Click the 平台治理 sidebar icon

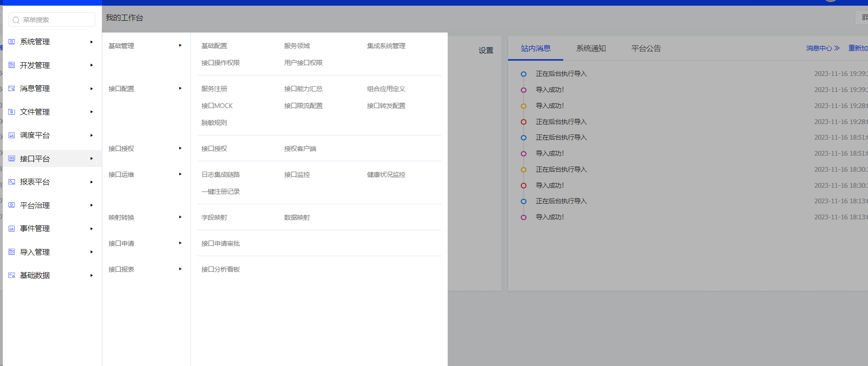coord(12,205)
